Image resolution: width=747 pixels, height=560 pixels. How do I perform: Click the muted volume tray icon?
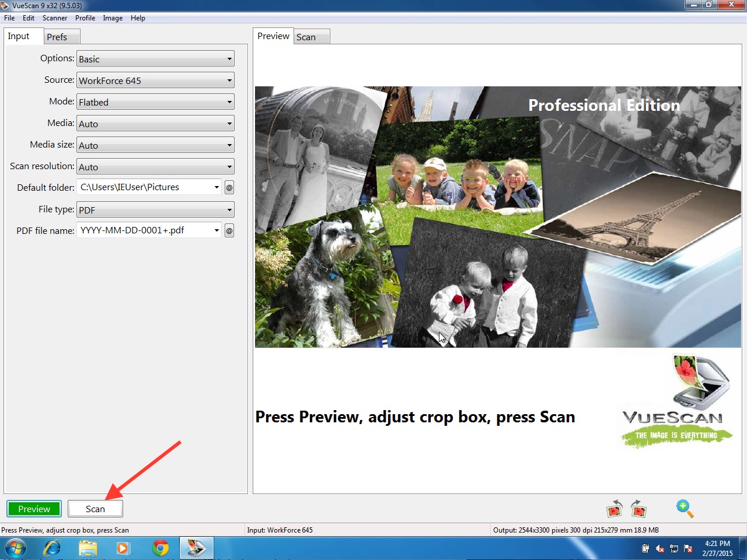[x=660, y=548]
